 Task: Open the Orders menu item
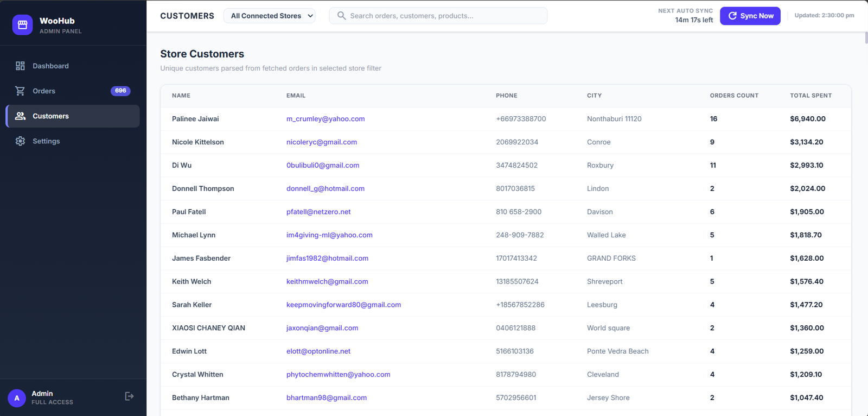[73, 91]
